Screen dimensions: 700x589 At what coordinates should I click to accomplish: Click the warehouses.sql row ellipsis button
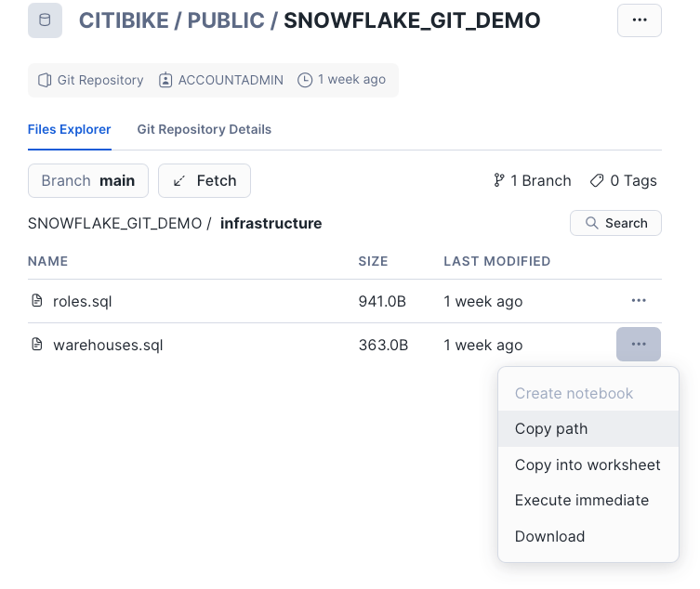639,345
